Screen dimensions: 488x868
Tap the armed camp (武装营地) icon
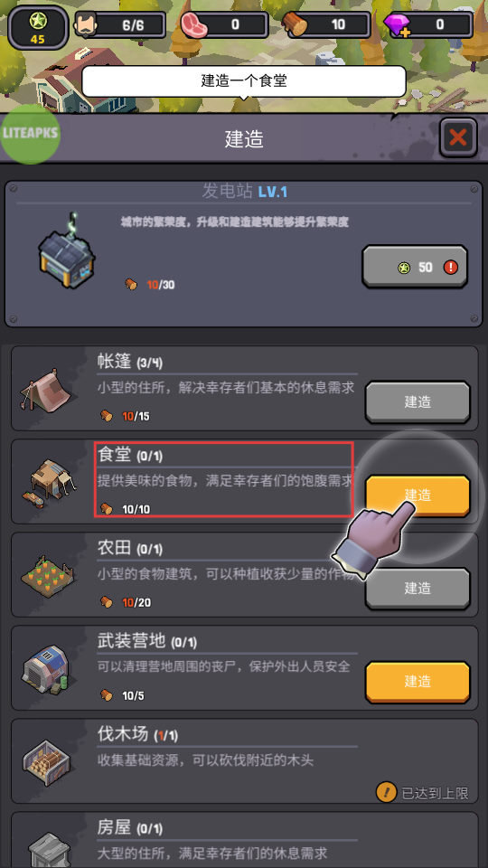point(48,670)
